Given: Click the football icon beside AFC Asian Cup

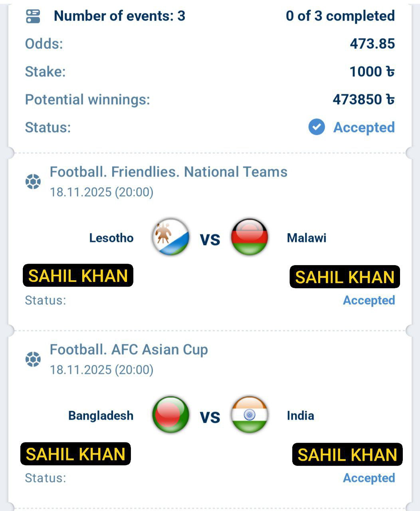Looking at the screenshot, I should pyautogui.click(x=33, y=359).
